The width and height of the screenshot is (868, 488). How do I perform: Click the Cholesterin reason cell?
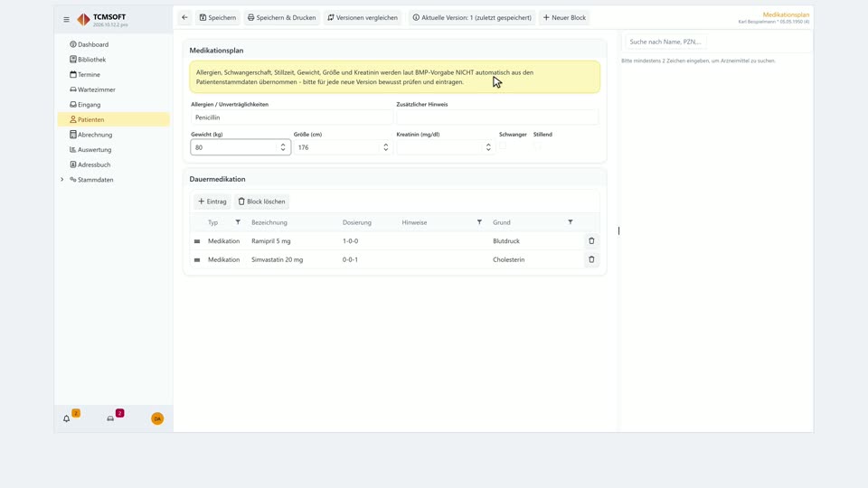(x=508, y=259)
